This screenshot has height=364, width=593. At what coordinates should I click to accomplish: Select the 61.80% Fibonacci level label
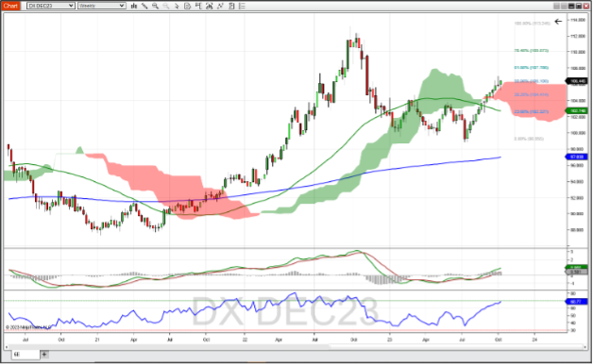pos(531,68)
